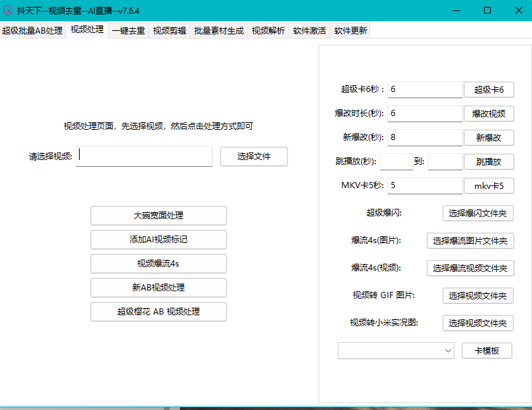
Task: Click the 卡模板 button
Action: (486, 351)
